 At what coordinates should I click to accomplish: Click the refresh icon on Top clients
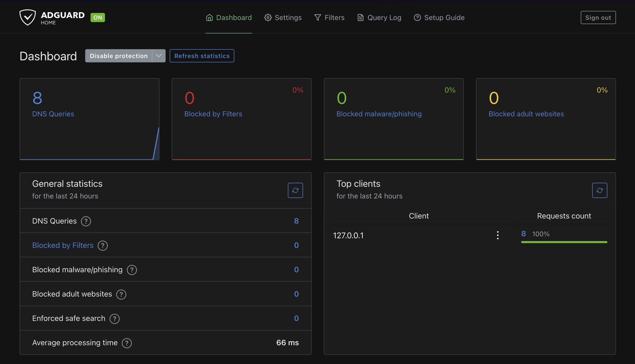coord(600,190)
